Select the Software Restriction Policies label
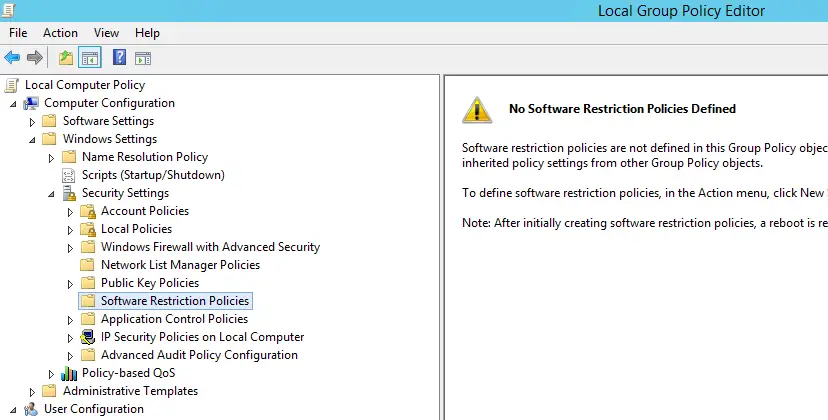 (175, 301)
